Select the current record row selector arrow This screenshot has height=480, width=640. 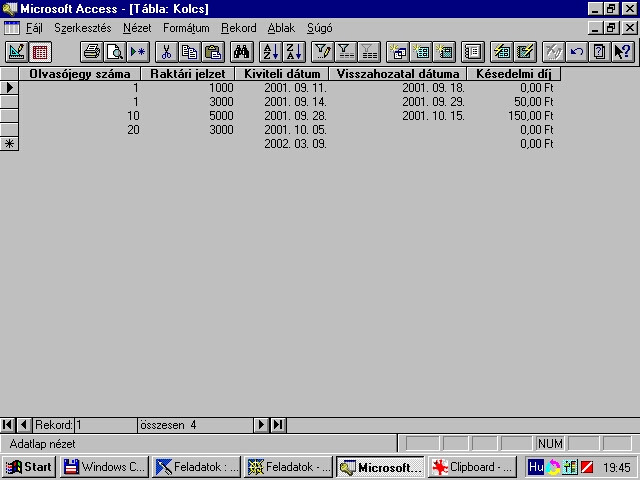[9, 88]
